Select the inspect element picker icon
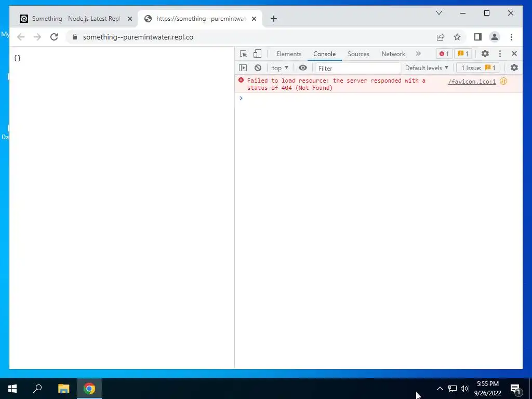 pos(243,54)
